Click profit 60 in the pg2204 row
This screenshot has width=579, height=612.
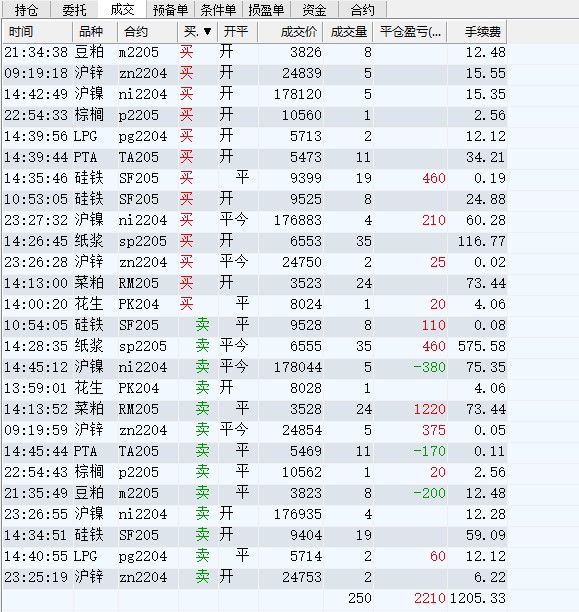(x=438, y=556)
